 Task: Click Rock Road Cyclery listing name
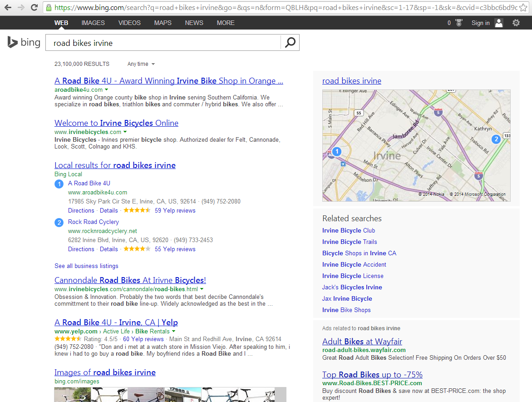click(94, 222)
